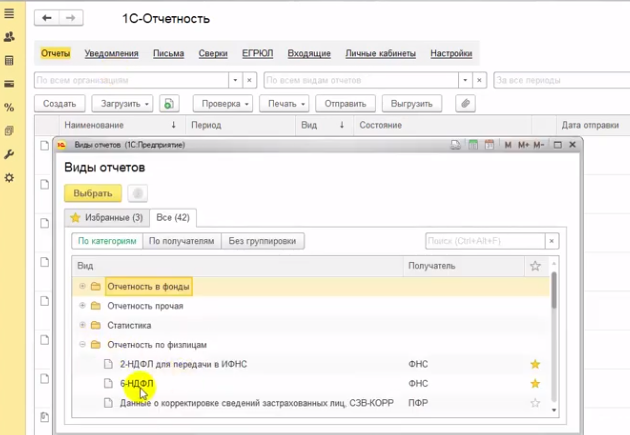630x435 pixels.
Task: Select the 6-НДФЛ report row
Action: pyautogui.click(x=311, y=384)
